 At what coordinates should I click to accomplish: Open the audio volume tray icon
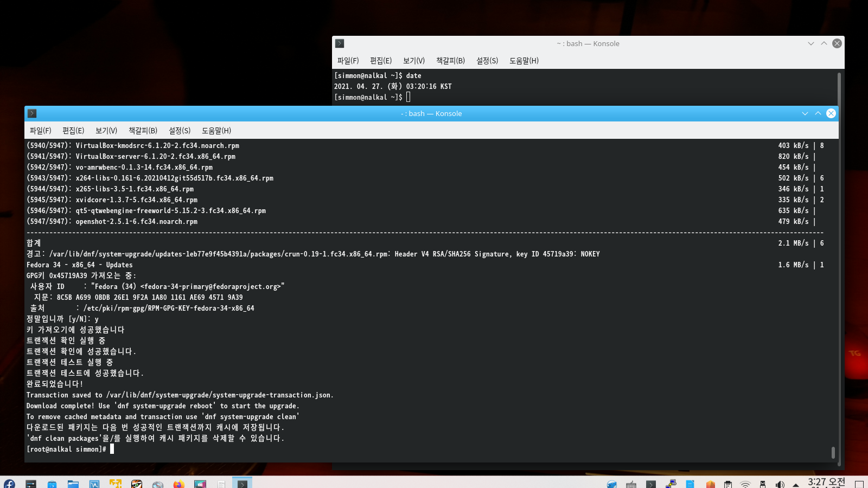780,484
